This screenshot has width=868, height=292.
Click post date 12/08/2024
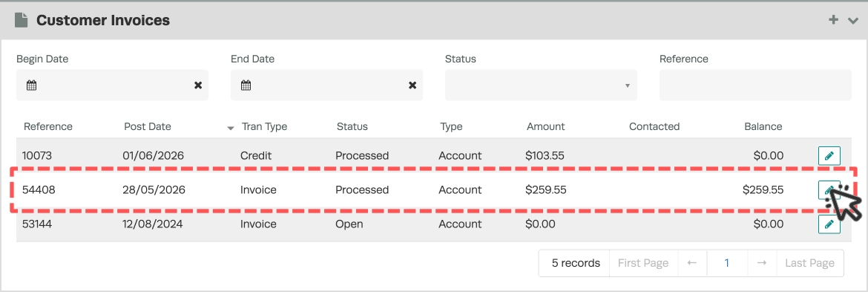coord(153,224)
